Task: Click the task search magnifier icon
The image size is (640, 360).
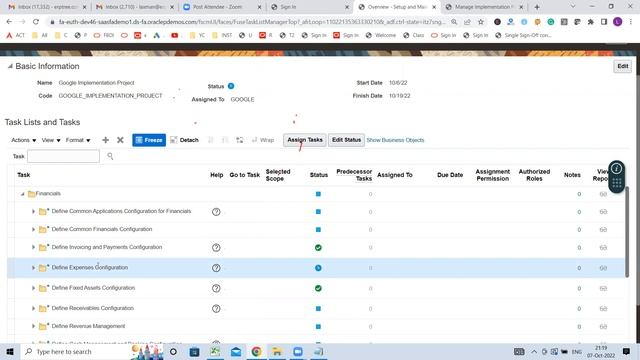Action: 110,156
